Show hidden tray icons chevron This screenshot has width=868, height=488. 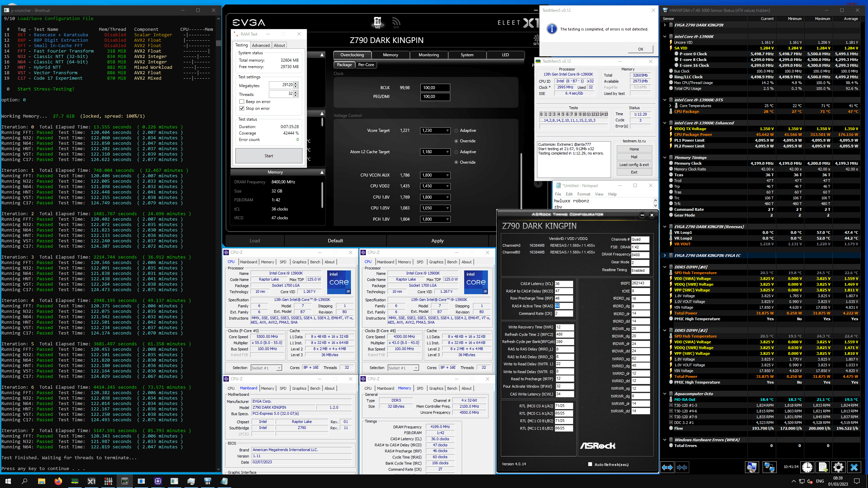(x=793, y=481)
